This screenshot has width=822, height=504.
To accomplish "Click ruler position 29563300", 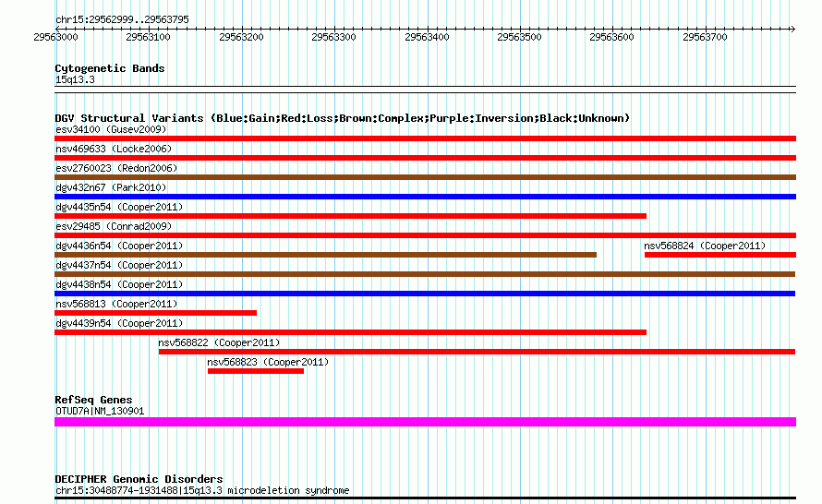I will [334, 37].
